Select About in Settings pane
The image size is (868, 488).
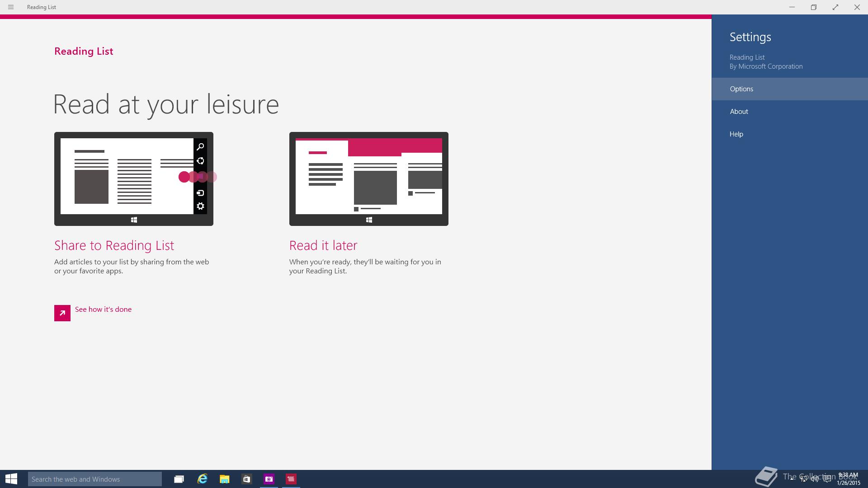[790, 112]
